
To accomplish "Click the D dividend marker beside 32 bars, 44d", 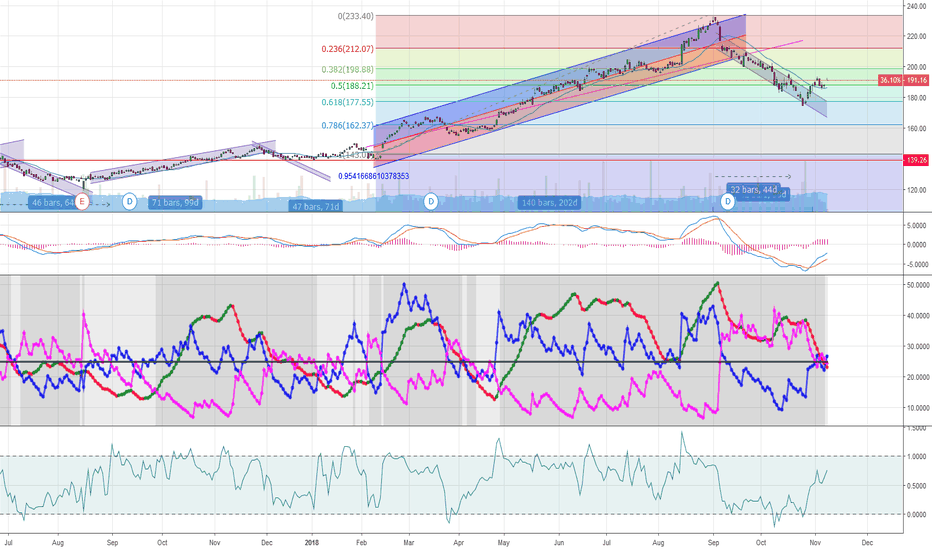I will (x=728, y=202).
